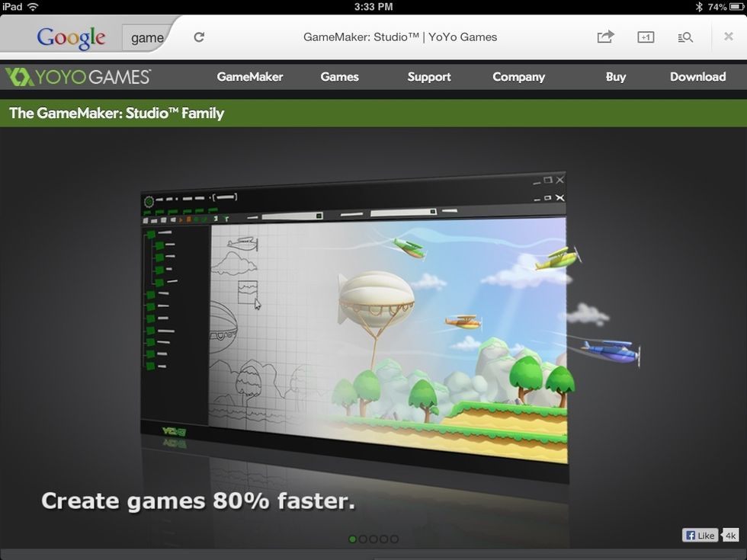Click 'The GameMaker: Studio Family' heading

pos(117,114)
